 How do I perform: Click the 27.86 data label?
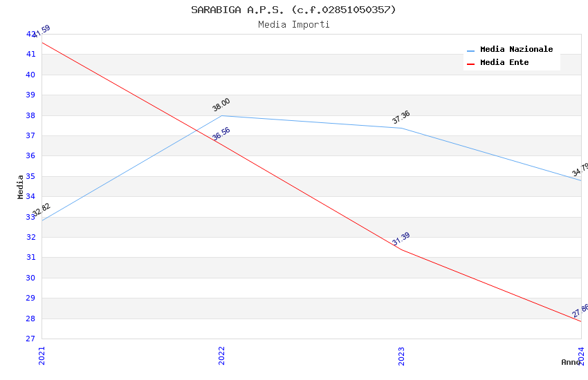click(580, 311)
